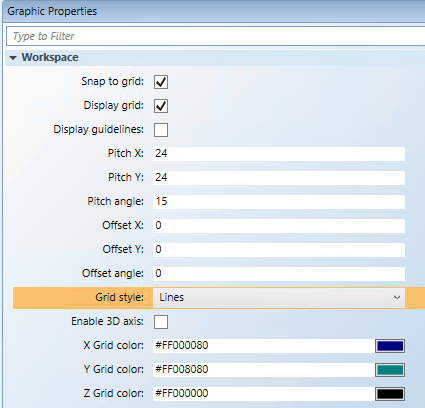Edit the Z Grid color hex value
This screenshot has height=408, width=425.
pyautogui.click(x=263, y=394)
